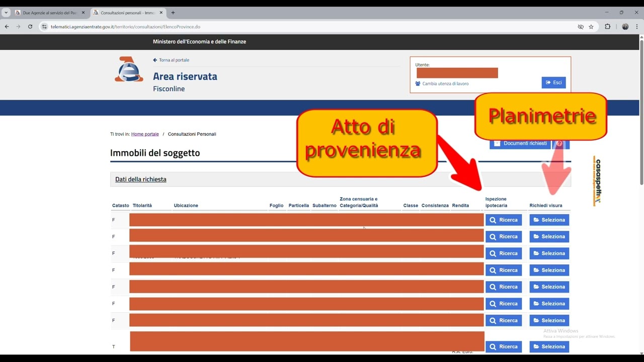This screenshot has width=644, height=362.
Task: View site information icon in address bar
Action: click(x=44, y=27)
